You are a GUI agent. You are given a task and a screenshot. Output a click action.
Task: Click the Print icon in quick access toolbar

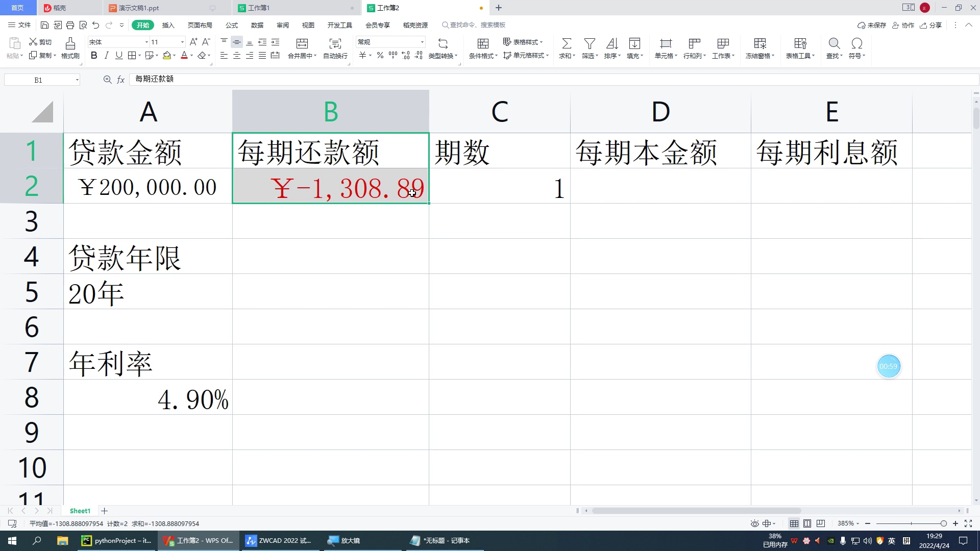(70, 25)
